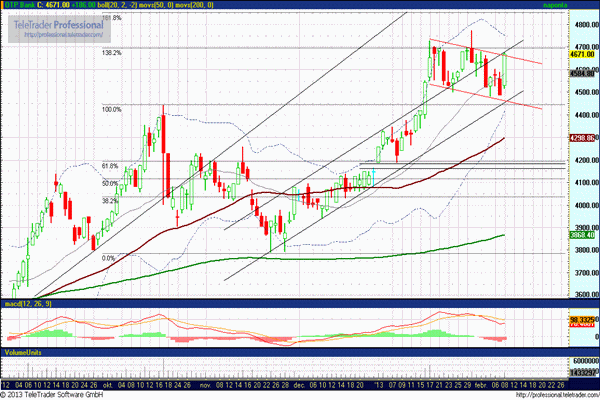
Task: Click the green 200-period moving average price tag
Action: (583, 234)
